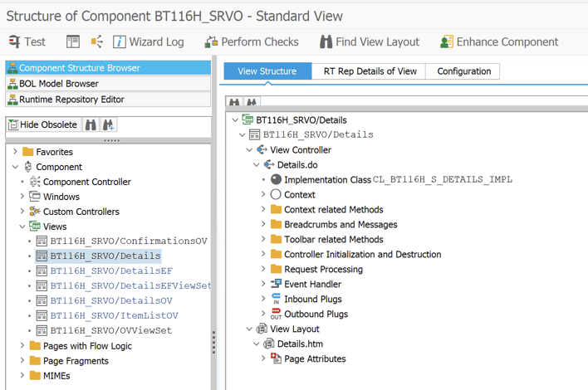Open the BOL Model Browser

pos(58,84)
